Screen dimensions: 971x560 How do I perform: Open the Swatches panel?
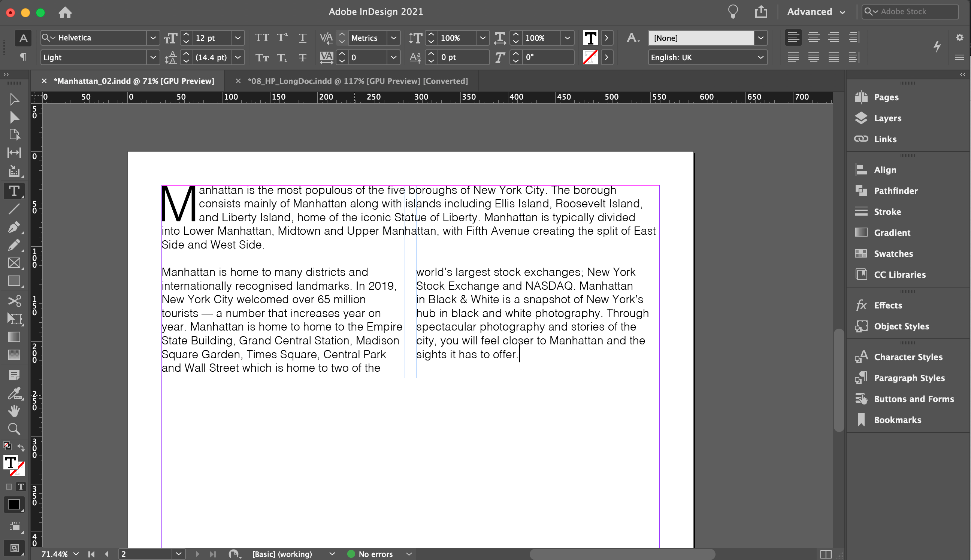pyautogui.click(x=892, y=253)
